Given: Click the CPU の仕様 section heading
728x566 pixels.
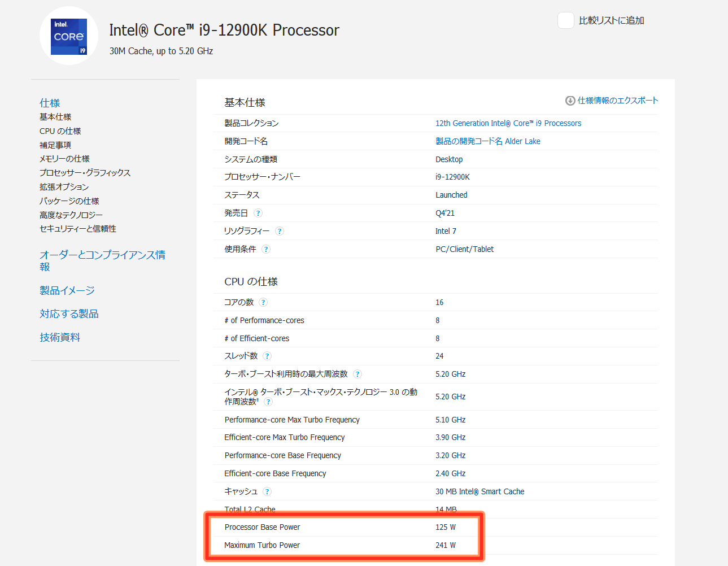Looking at the screenshot, I should point(251,281).
